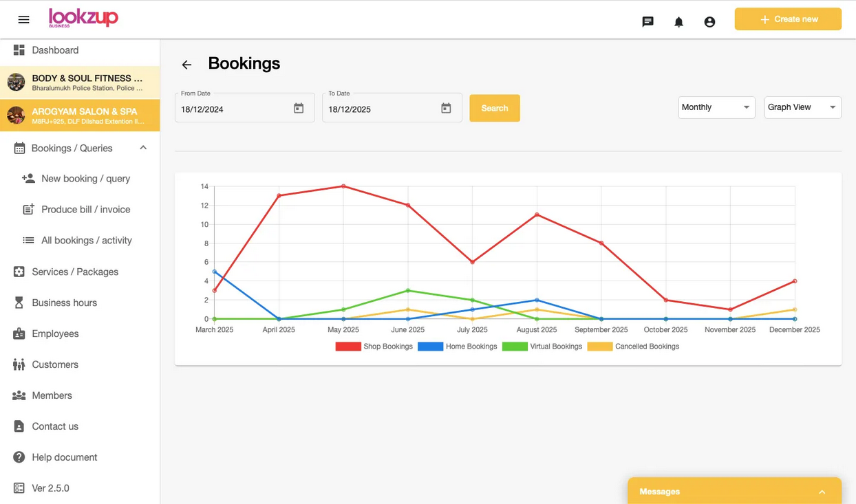Open the chat messages icon in header
Image resolution: width=856 pixels, height=504 pixels.
pyautogui.click(x=648, y=22)
